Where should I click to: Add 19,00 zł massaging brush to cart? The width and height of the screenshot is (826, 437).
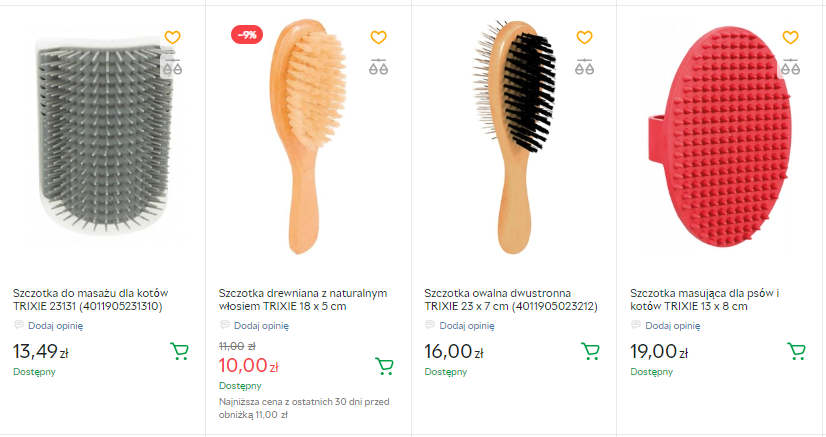coord(797,351)
